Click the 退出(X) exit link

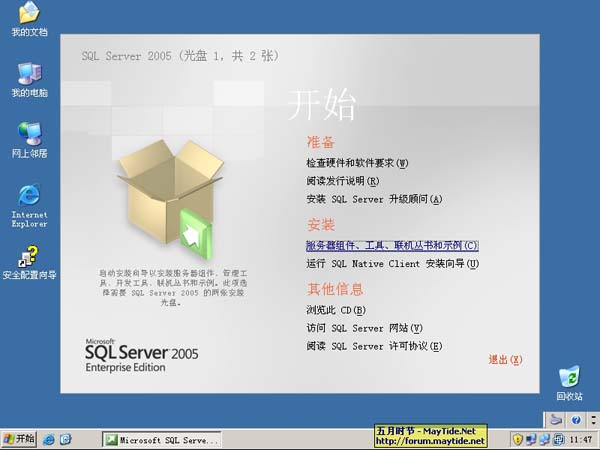(504, 359)
